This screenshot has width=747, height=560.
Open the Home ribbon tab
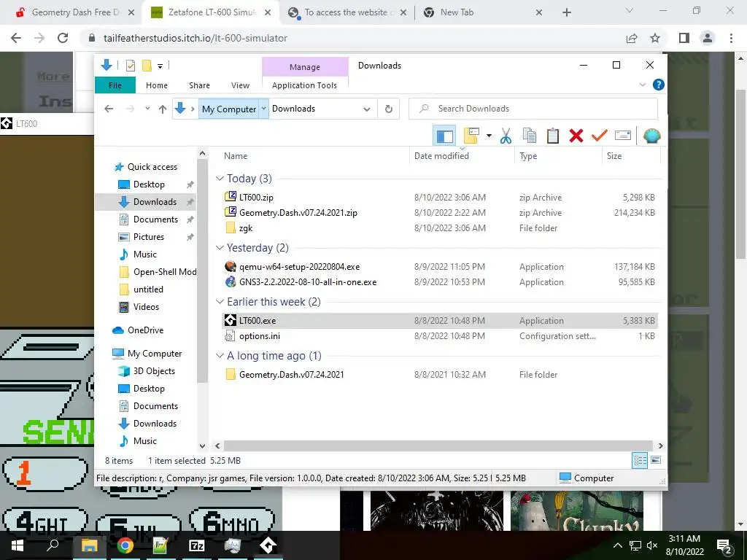[x=157, y=85]
